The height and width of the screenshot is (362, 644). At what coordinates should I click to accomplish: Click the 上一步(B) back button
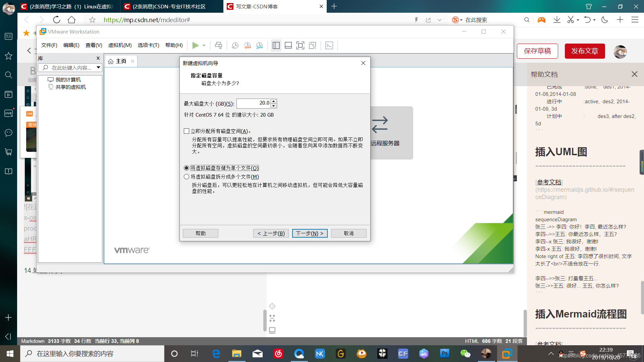[x=271, y=233]
